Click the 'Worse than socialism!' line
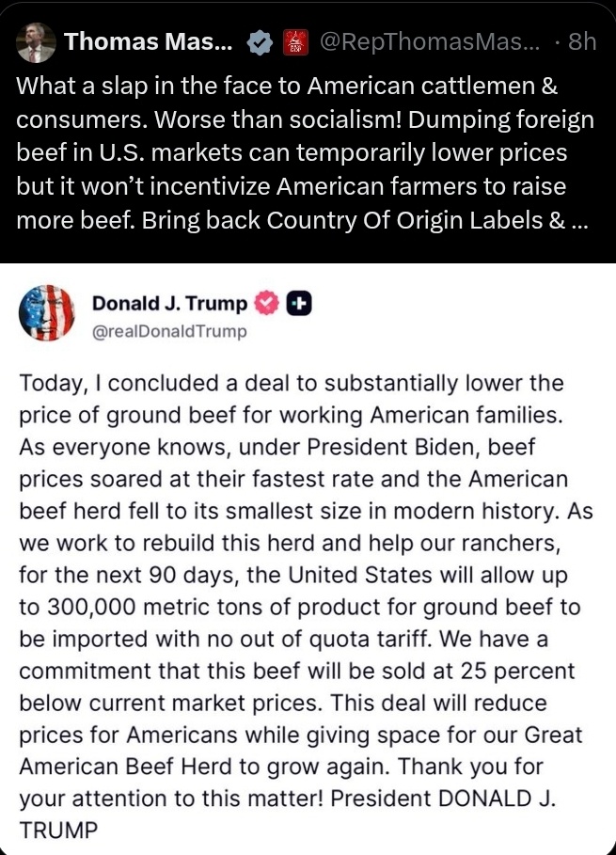Image resolution: width=616 pixels, height=855 pixels. click(x=305, y=119)
